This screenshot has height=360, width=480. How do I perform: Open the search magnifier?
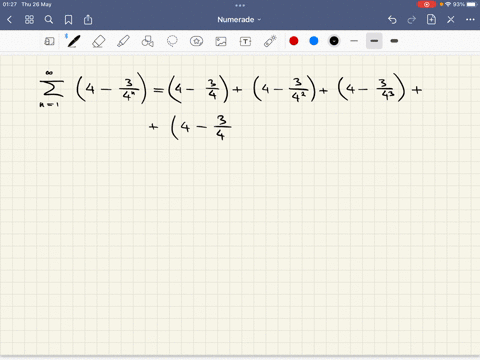click(49, 20)
